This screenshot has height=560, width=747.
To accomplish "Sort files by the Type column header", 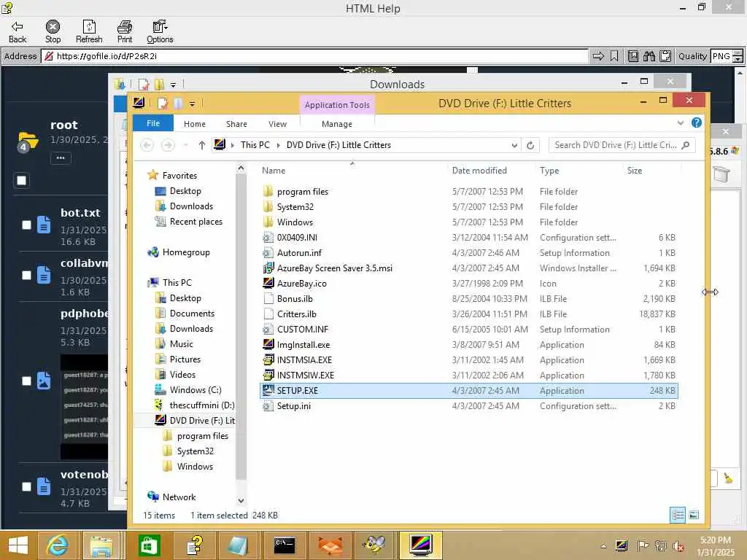I will [549, 171].
